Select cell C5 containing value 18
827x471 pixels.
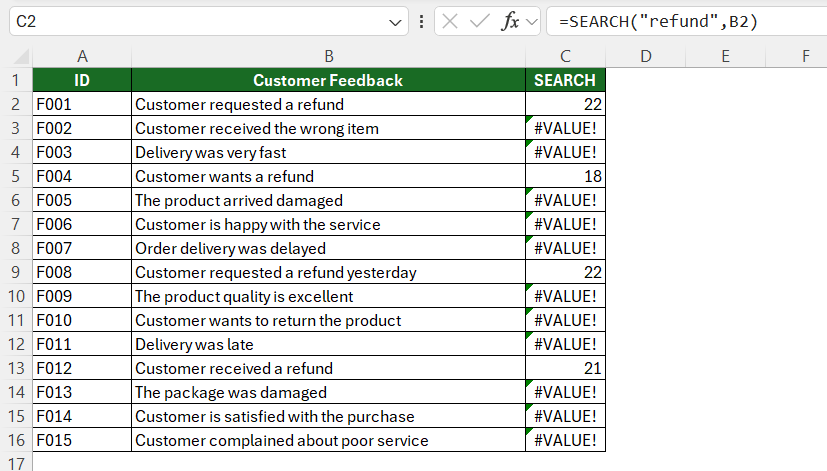click(x=565, y=176)
